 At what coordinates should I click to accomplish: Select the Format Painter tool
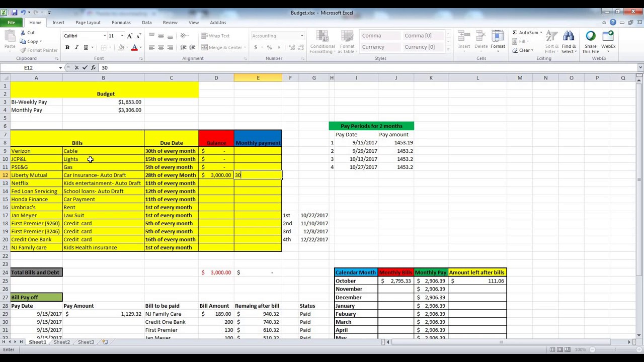click(39, 50)
